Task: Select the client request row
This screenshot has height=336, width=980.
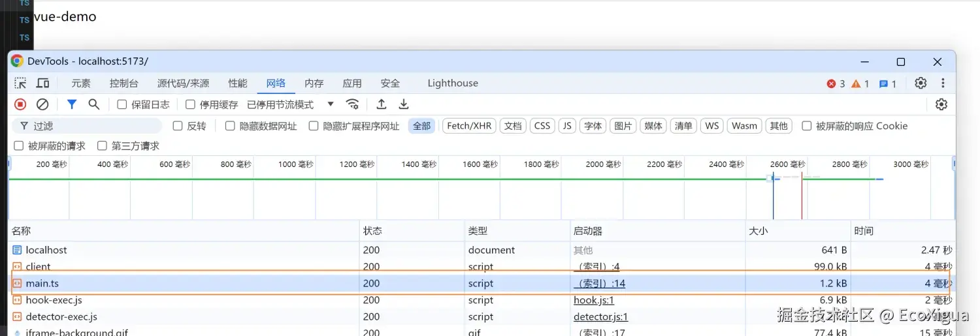Action: 482,266
